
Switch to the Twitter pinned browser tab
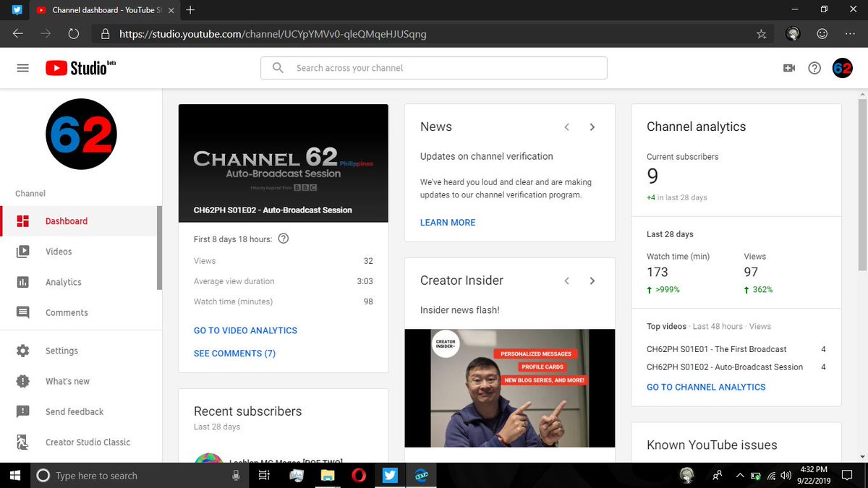pyautogui.click(x=17, y=10)
